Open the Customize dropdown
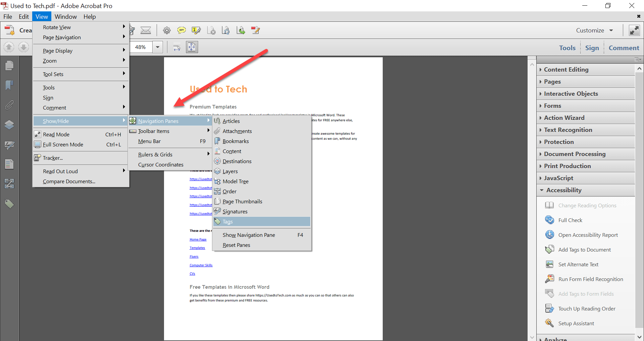 tap(594, 30)
